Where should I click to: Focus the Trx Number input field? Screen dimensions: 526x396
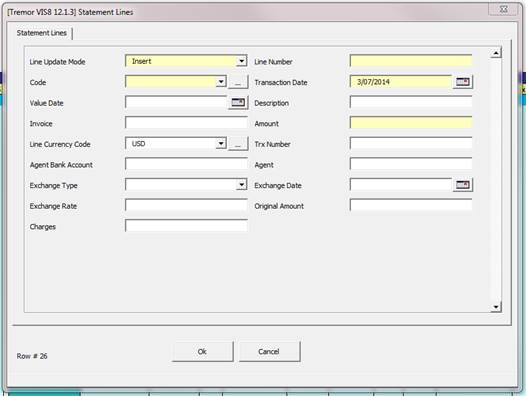(411, 144)
